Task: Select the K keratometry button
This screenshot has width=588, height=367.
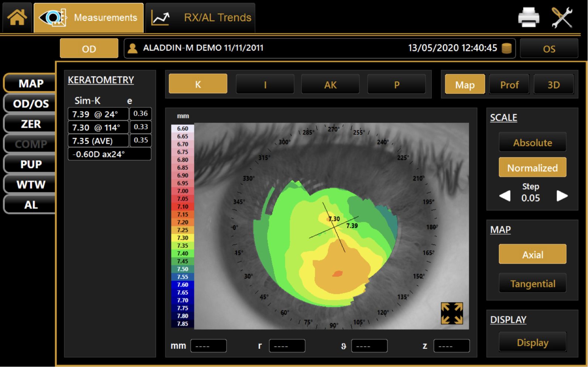Action: point(198,84)
